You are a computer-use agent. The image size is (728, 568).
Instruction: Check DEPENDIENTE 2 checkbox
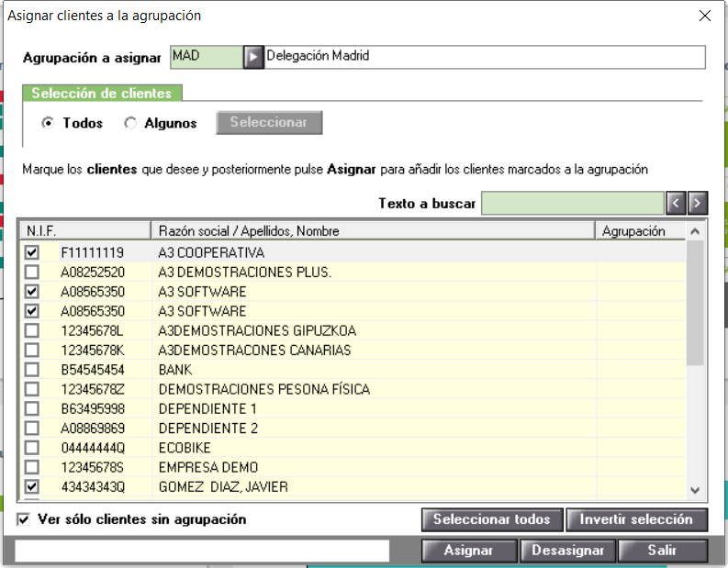[31, 428]
